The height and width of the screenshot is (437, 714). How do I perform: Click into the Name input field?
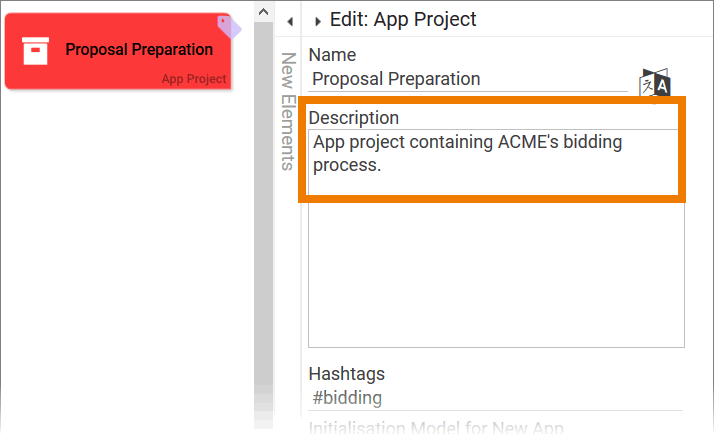point(468,79)
